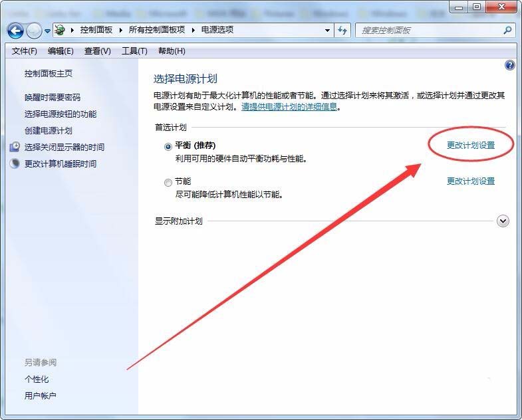Click the back navigation arrow button
This screenshot has width=522, height=420.
click(15, 30)
